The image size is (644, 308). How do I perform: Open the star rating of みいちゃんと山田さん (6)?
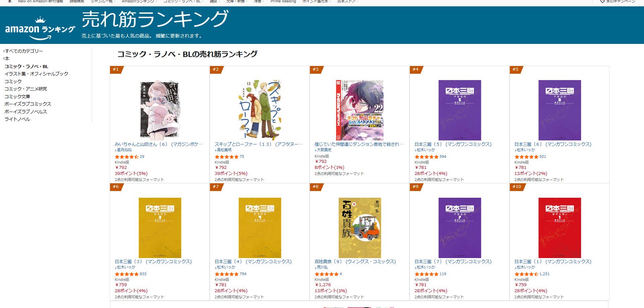(x=127, y=157)
